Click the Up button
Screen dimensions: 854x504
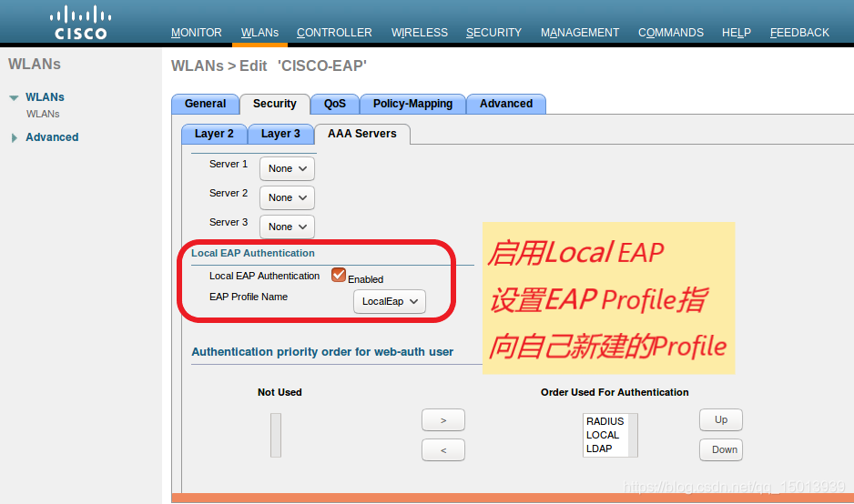721,419
